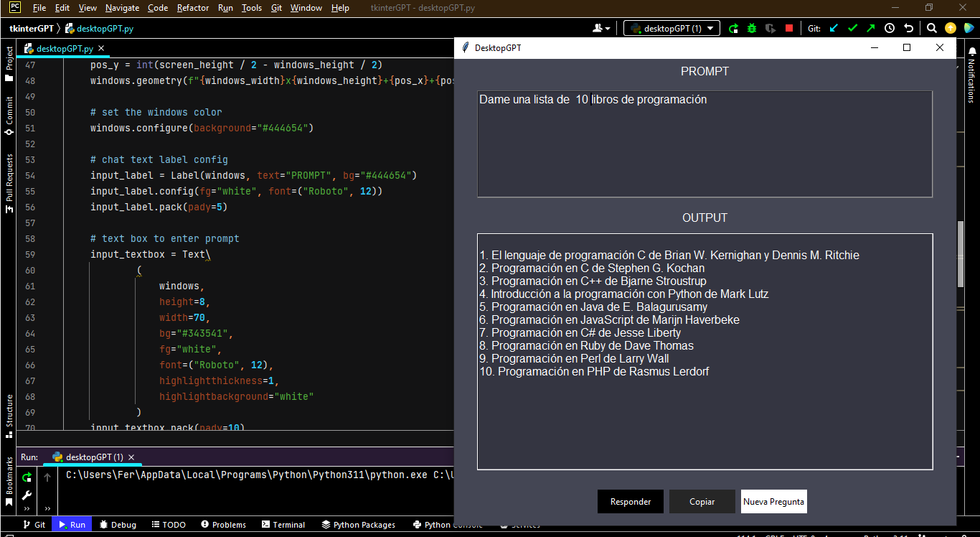Screen dimensions: 980x537
Task: Click the up arrow in Run panel
Action: 47,477
